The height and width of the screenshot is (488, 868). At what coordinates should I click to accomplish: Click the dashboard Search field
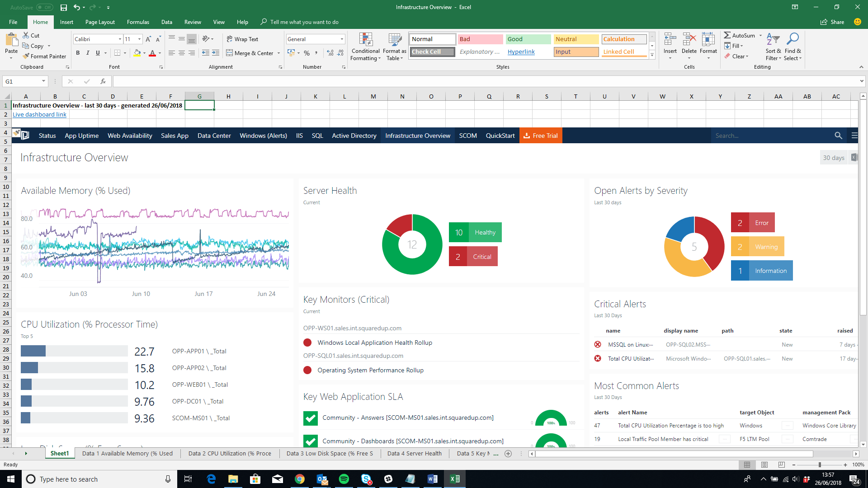(769, 135)
